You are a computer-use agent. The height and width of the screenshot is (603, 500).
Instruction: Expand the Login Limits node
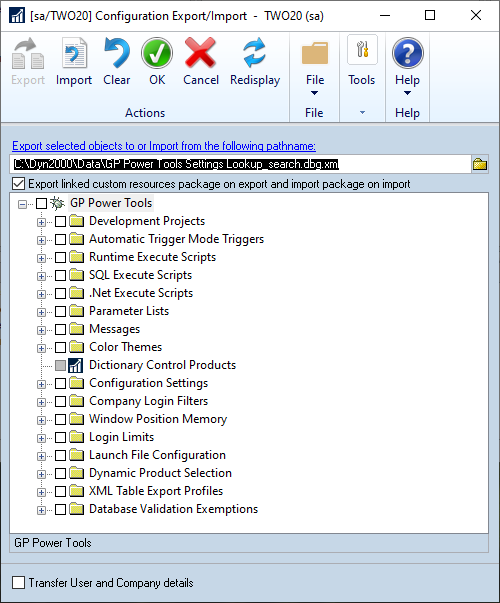[x=41, y=438]
